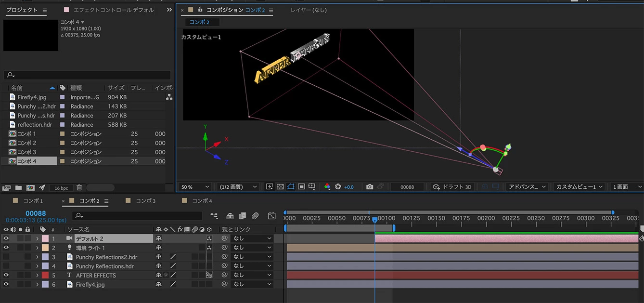Screen dimensions: 644x303
Task: Open the アドバンス renderer dropdown
Action: tap(528, 186)
